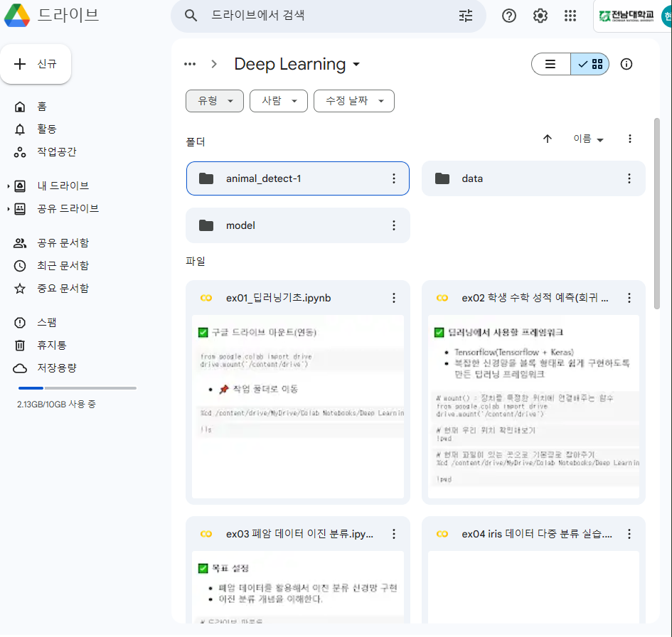Open the 이름 sort field dropdown

[x=588, y=139]
